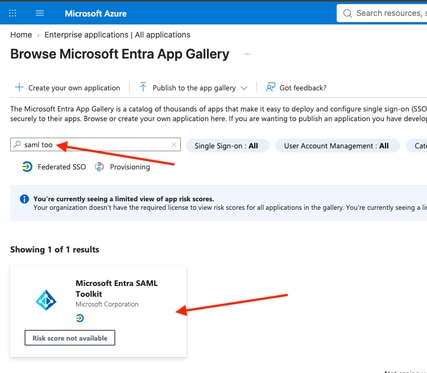
Task: Click the info icon in risk score banner
Action: click(x=24, y=199)
